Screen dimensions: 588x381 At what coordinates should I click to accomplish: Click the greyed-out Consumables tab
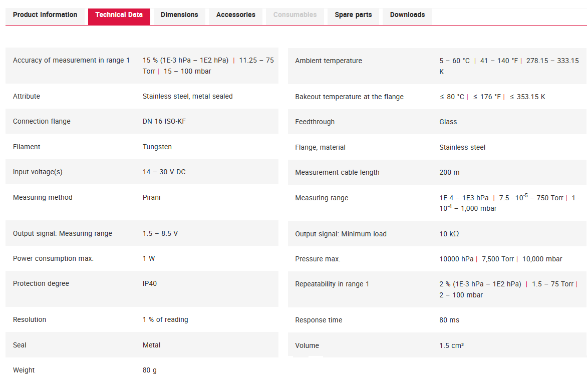[295, 15]
